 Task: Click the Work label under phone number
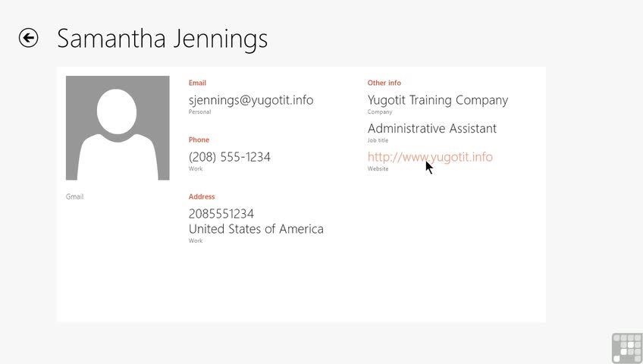(x=195, y=169)
